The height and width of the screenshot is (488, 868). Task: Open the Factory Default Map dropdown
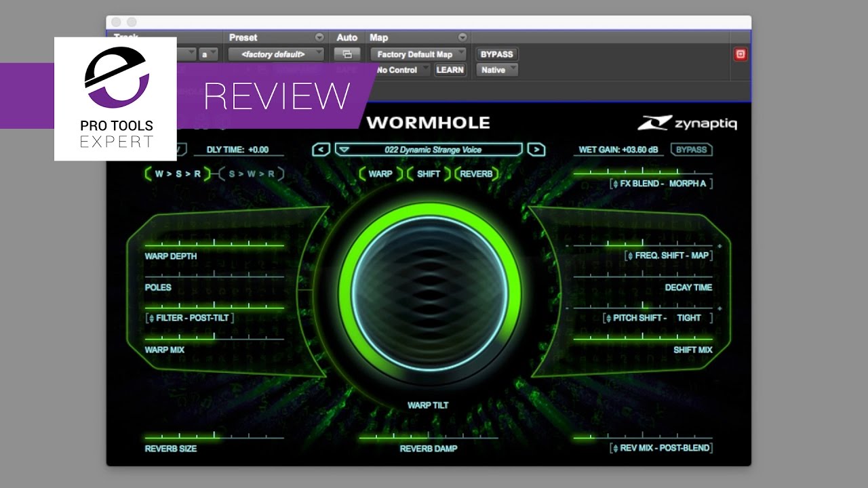click(418, 54)
